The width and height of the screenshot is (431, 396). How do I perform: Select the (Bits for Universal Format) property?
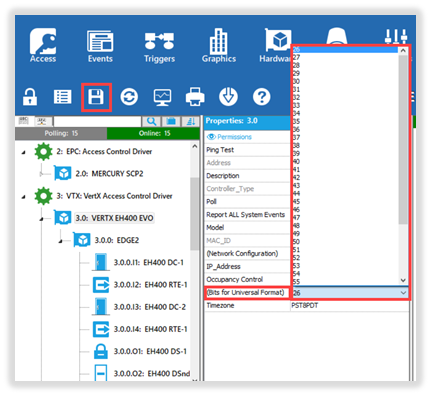(247, 292)
